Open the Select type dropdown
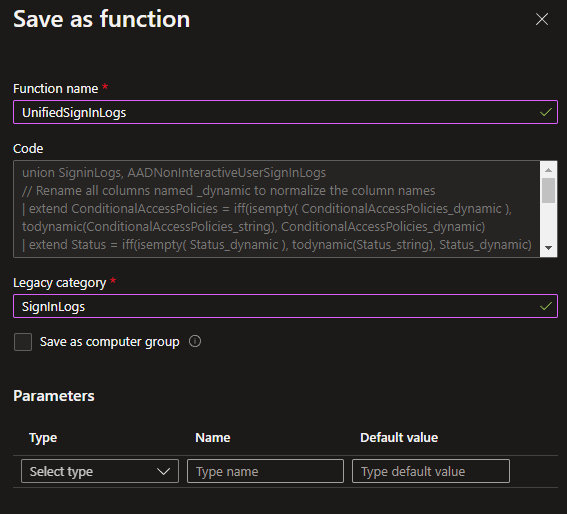This screenshot has height=514, width=567. (x=100, y=471)
